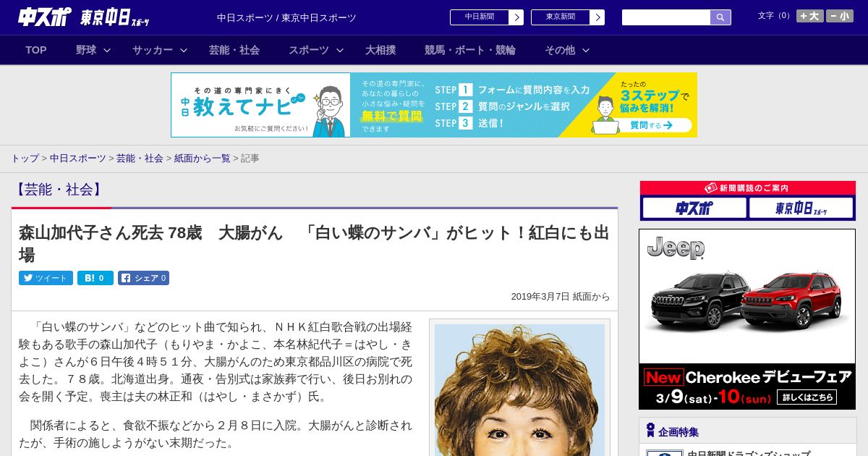Click 詳しくはこちら on Jeep ad
Viewport: 868px width, 456px height.
[x=807, y=397]
